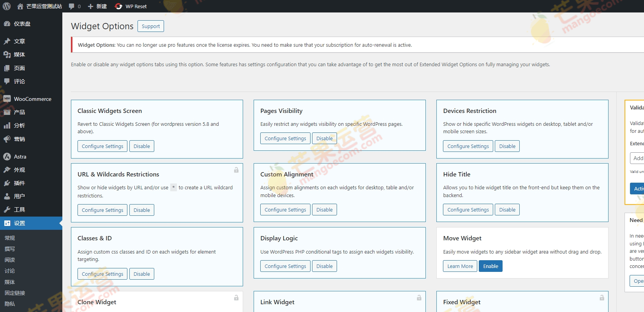This screenshot has height=312, width=644.
Task: Disable the Classic Widgets Screen feature
Action: click(x=141, y=146)
